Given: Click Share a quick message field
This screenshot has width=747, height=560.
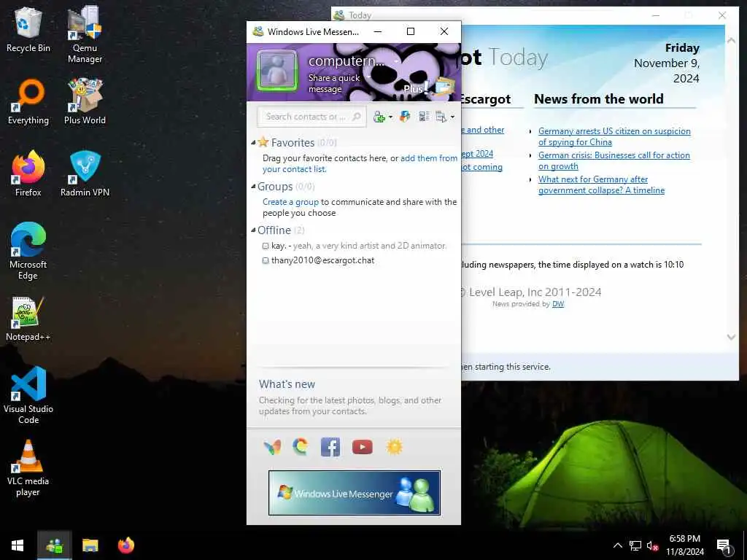Looking at the screenshot, I should (x=334, y=83).
